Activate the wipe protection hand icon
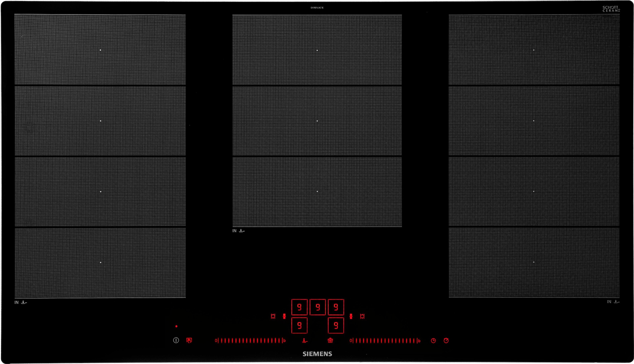The height and width of the screenshot is (364, 634). point(189,340)
